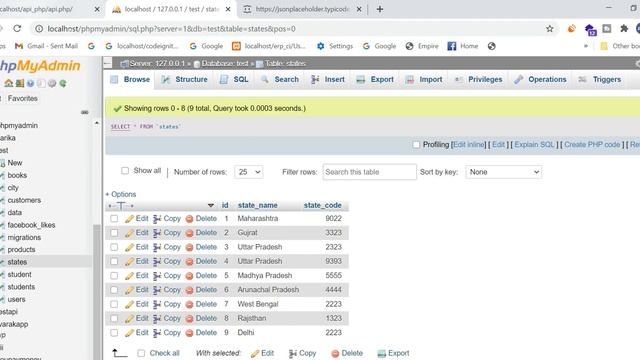640x360 pixels.
Task: Click the Gmail bookmark icon
Action: tap(19, 46)
